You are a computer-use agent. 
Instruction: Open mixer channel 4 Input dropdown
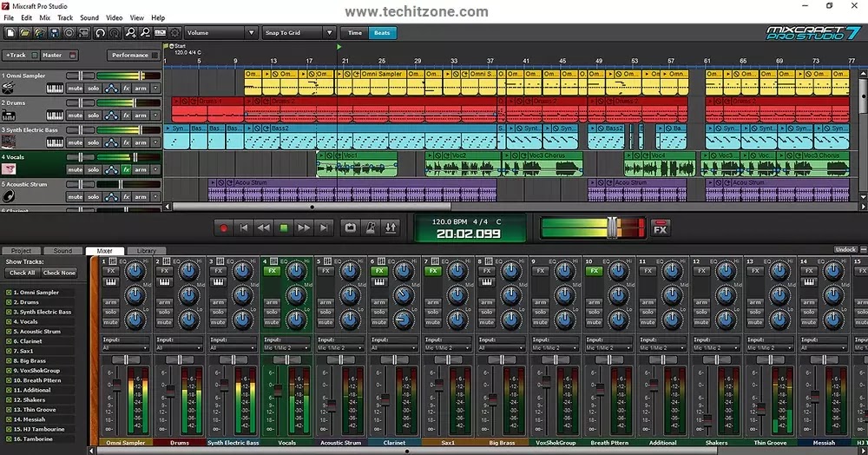[286, 347]
